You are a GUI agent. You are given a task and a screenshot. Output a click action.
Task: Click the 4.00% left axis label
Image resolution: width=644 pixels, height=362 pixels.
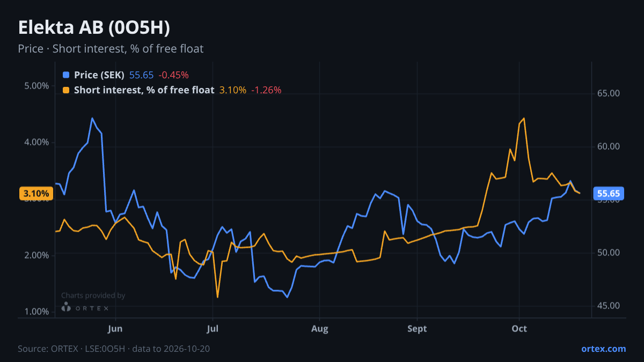point(36,142)
